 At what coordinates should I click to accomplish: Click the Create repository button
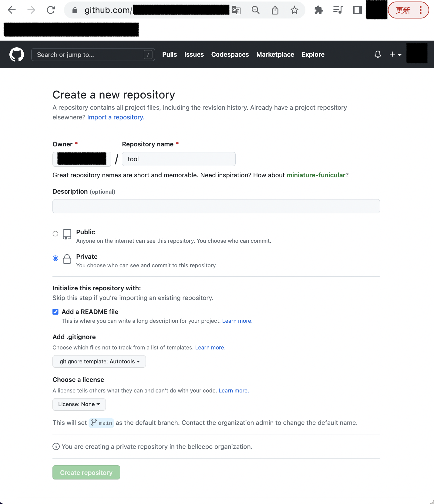click(86, 472)
